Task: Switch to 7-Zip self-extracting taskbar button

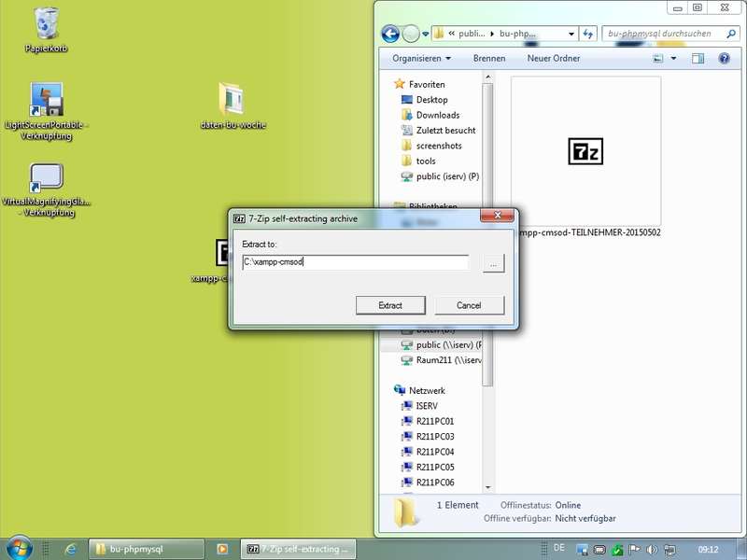Action: 298,549
